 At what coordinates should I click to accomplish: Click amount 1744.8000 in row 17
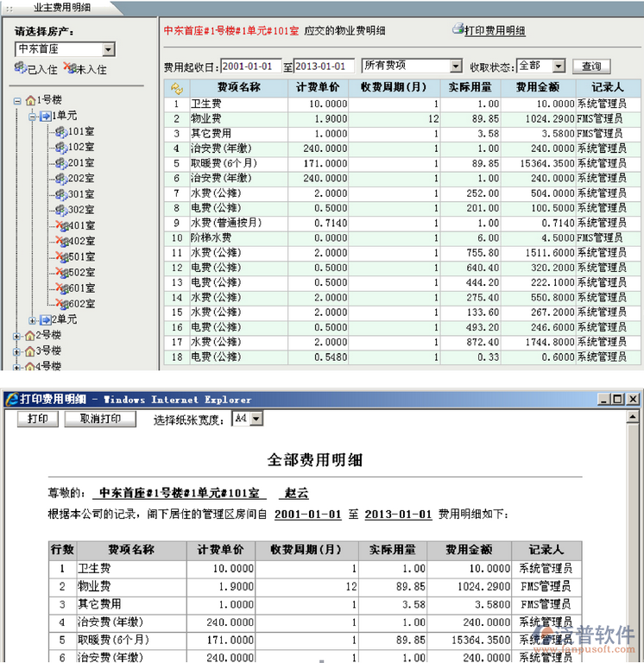[x=550, y=342]
